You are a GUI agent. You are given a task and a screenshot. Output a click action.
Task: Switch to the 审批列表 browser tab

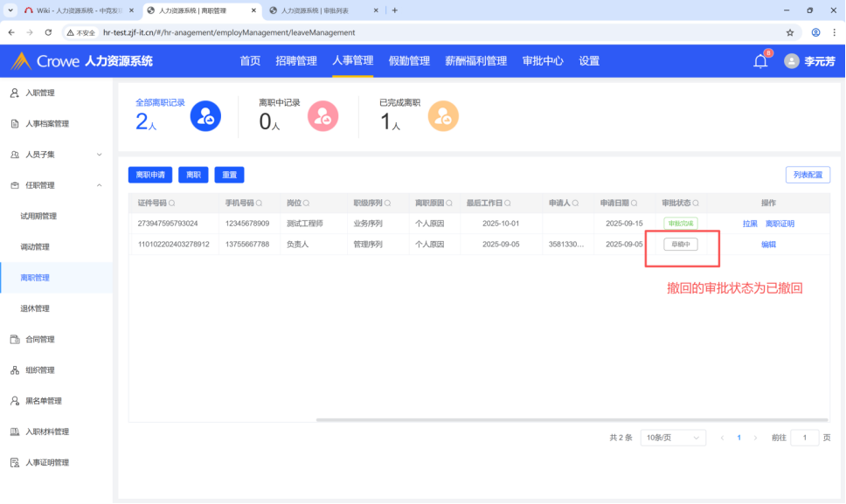(322, 10)
